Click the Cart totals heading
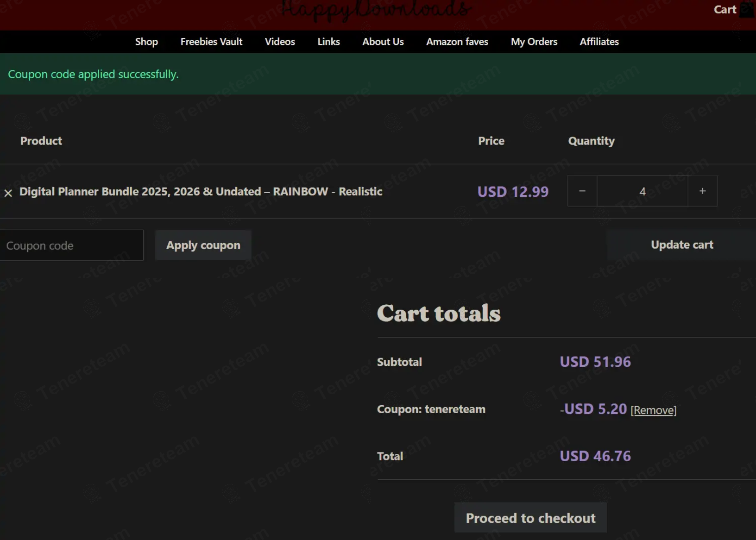756x540 pixels. point(439,313)
